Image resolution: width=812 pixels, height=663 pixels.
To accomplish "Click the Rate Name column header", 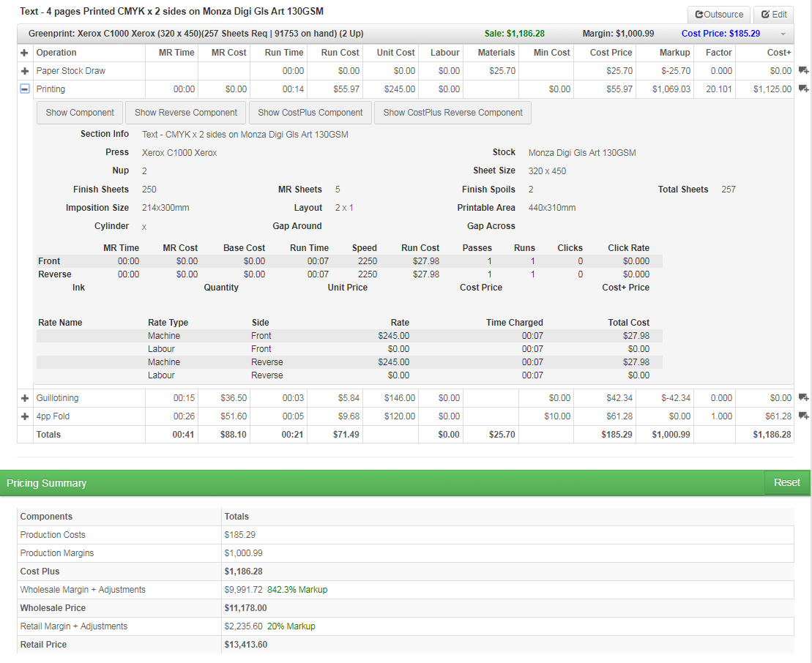I will (60, 323).
